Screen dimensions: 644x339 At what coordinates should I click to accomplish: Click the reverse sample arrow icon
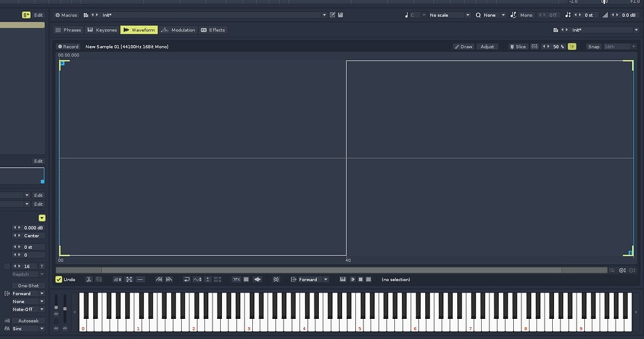186,279
